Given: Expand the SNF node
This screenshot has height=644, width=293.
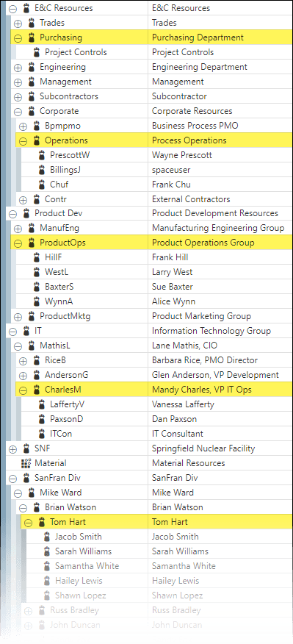Looking at the screenshot, I should point(12,449).
